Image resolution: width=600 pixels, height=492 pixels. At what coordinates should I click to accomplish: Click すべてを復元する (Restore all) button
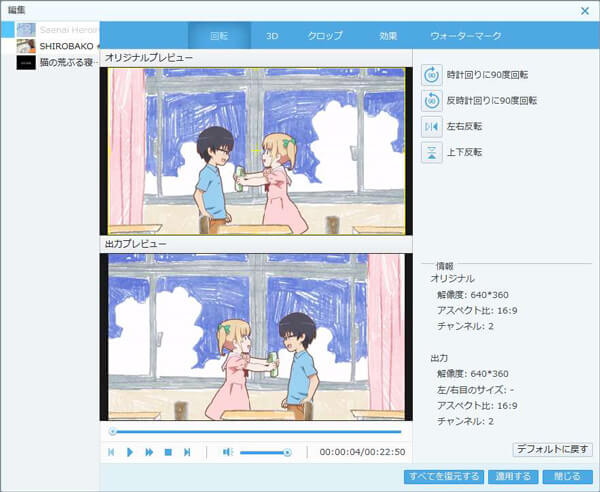[444, 476]
